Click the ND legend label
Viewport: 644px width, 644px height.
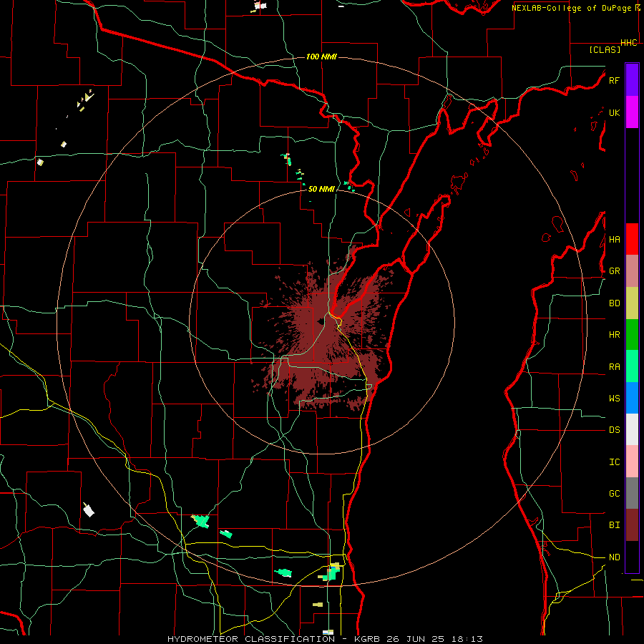click(614, 557)
